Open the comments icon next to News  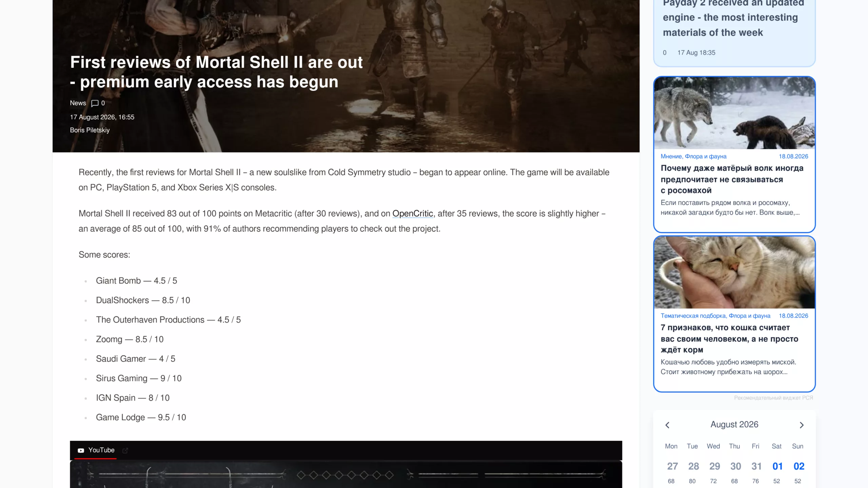tap(95, 103)
